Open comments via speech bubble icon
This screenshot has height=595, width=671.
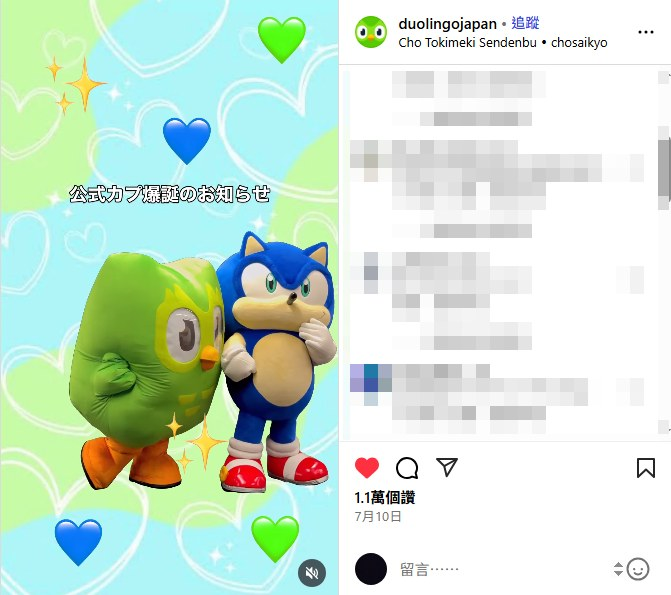407,467
